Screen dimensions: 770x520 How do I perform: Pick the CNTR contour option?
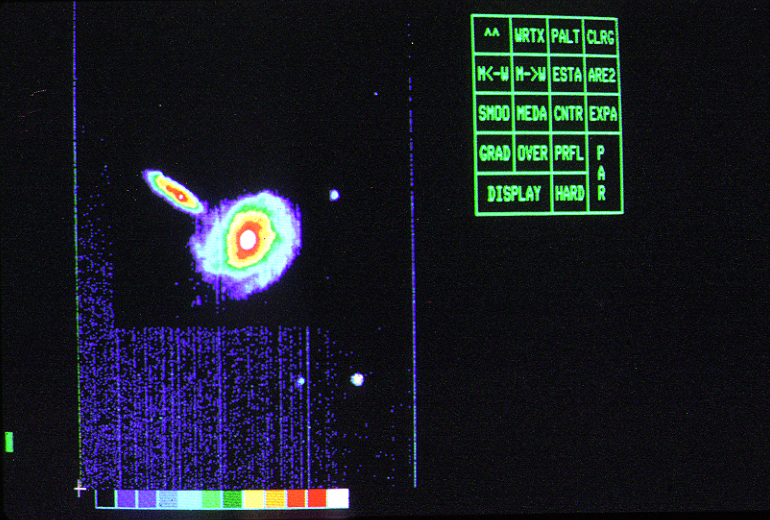tap(568, 114)
